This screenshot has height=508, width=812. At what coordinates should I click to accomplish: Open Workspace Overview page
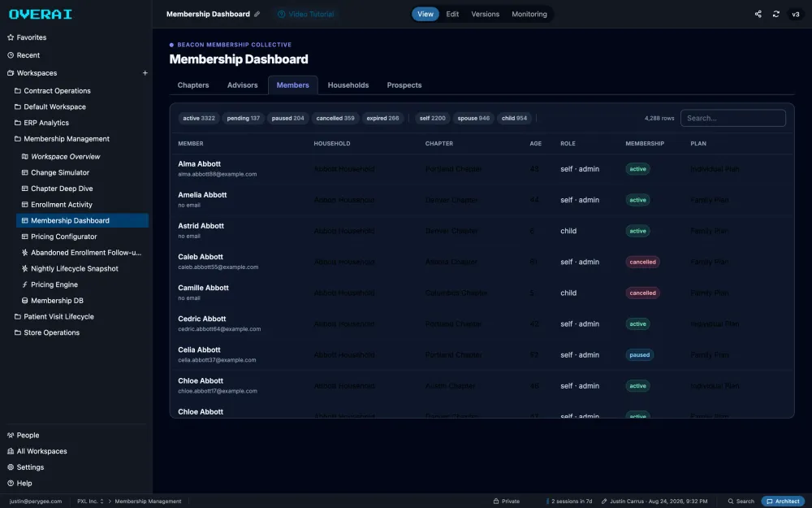coord(61,157)
